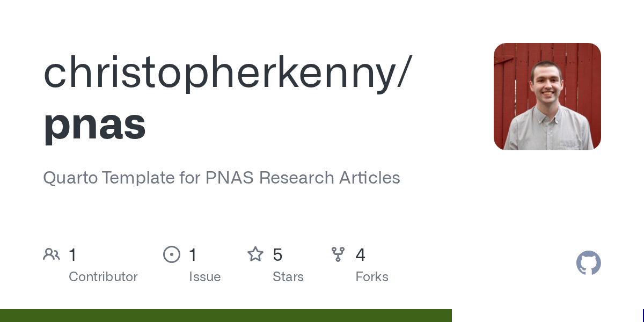Screen dimensions: 644x322
Task: Open the owner's profile avatar photo
Action: coord(547,97)
